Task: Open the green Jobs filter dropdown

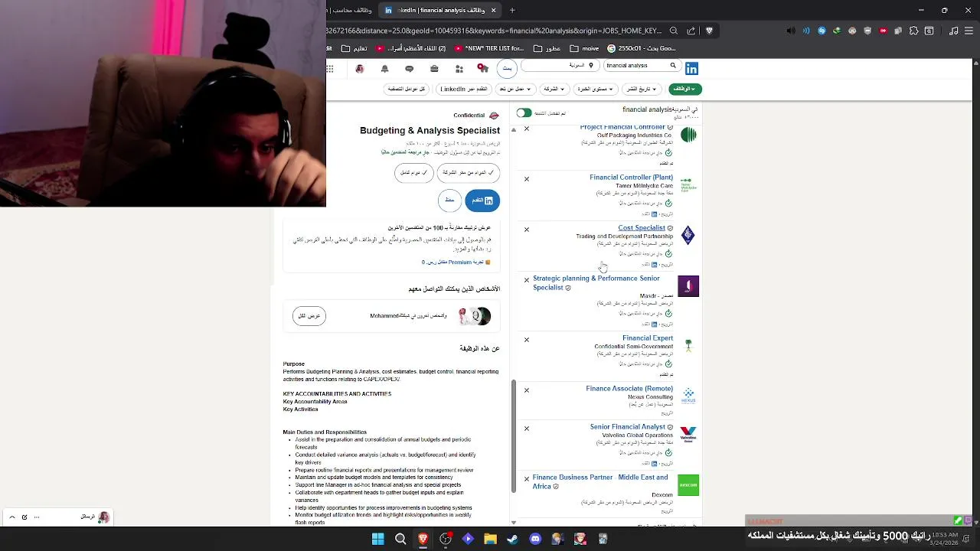Action: point(685,89)
